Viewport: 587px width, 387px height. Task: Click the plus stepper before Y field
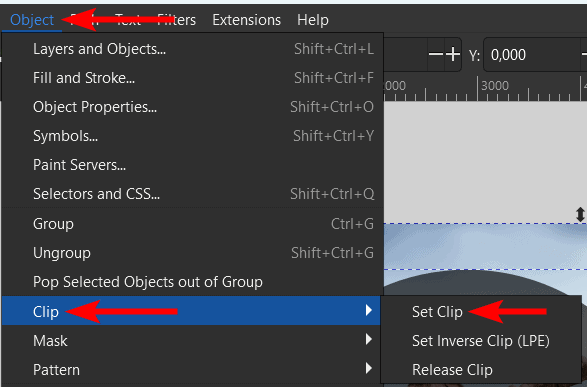[x=453, y=55]
